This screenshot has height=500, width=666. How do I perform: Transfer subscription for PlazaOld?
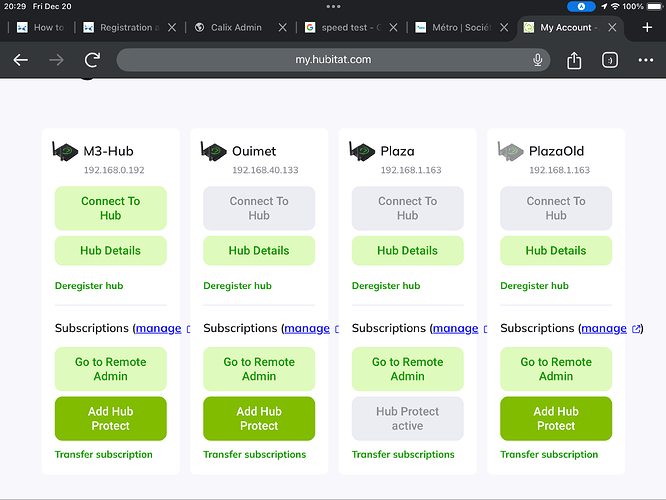(549, 455)
